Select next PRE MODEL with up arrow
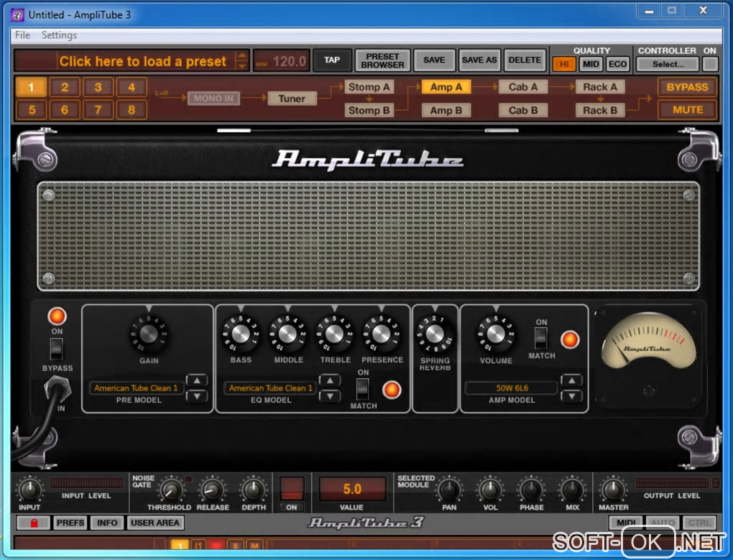Screen dimensions: 733x560 197,380
